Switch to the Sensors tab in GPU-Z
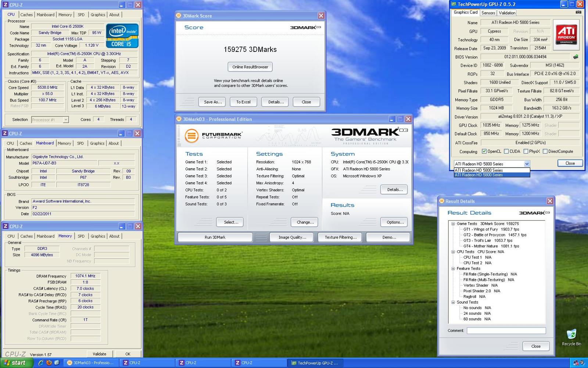Screen dimensions: 588x368 click(488, 13)
